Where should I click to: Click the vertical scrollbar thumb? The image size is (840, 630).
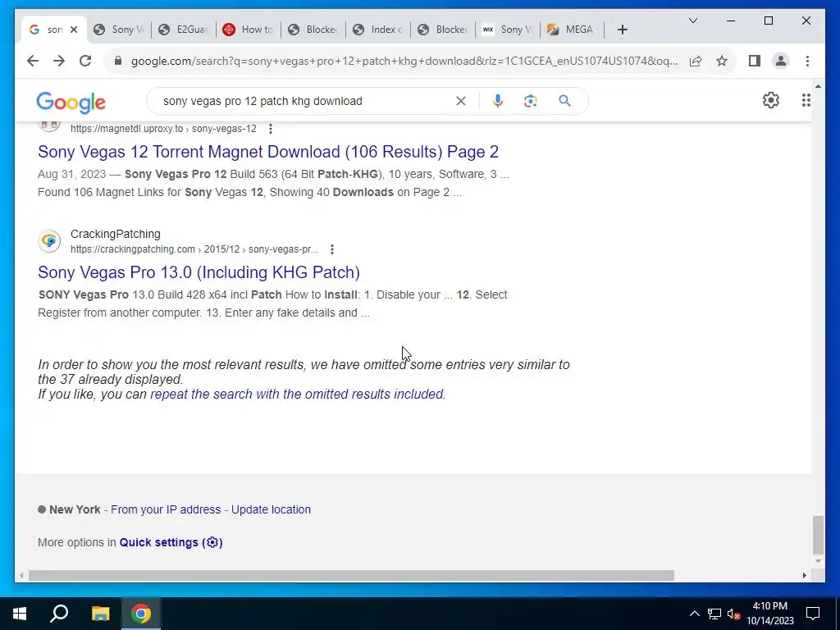(818, 535)
